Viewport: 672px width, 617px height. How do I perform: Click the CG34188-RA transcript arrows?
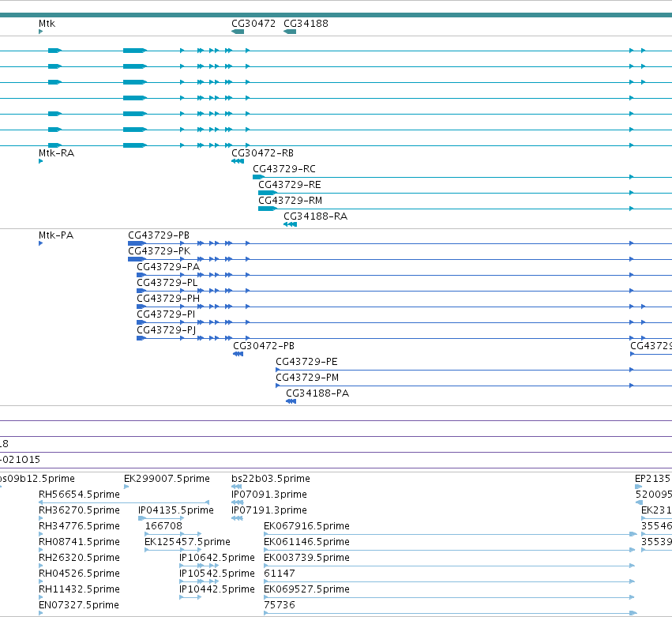pos(290,224)
